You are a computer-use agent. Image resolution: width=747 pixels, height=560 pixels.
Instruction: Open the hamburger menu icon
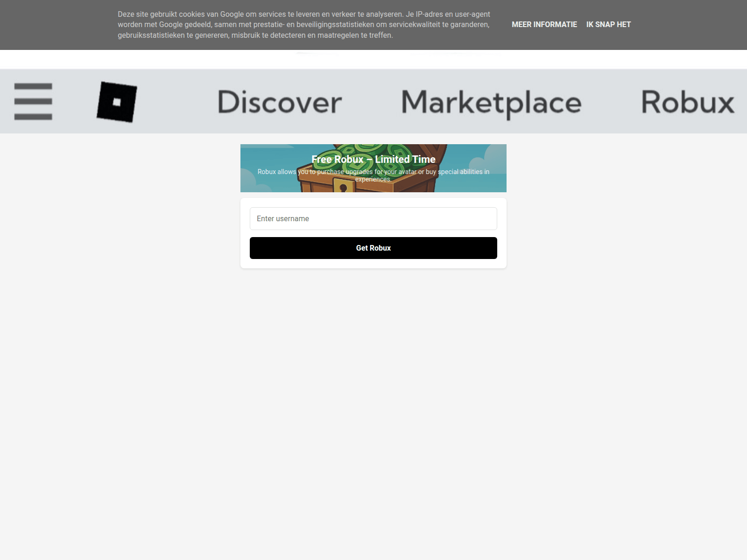[33, 101]
